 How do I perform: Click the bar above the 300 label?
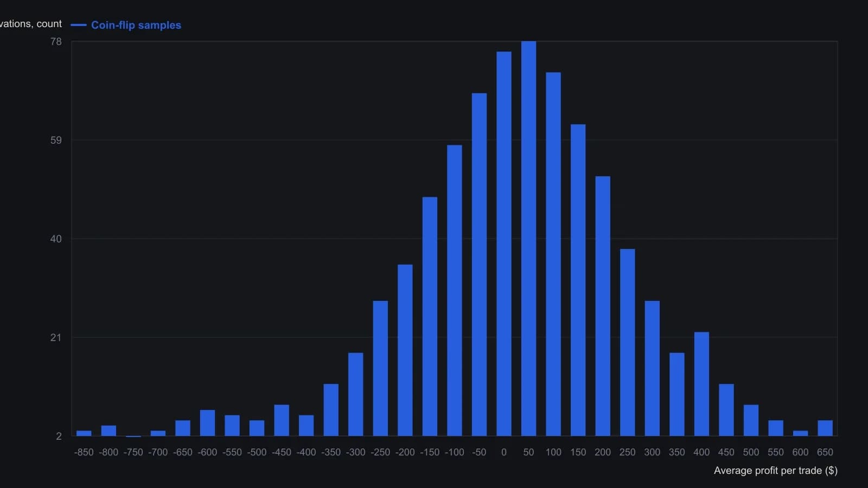click(x=652, y=369)
